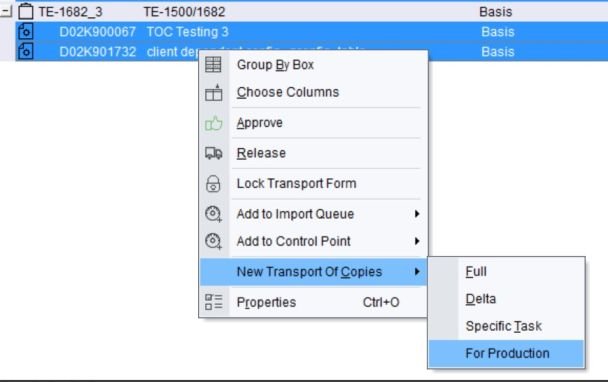This screenshot has width=608, height=382.
Task: Click the Release truck icon
Action: coord(214,153)
